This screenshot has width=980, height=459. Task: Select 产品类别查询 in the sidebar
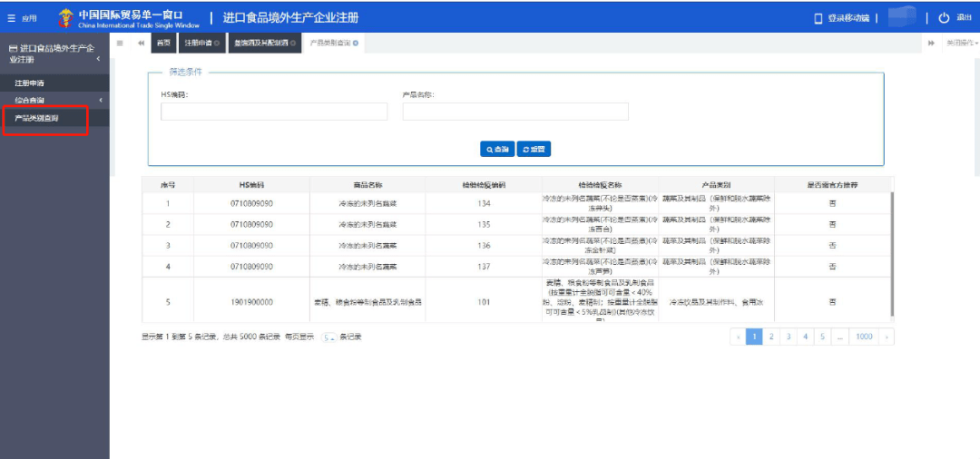point(36,118)
